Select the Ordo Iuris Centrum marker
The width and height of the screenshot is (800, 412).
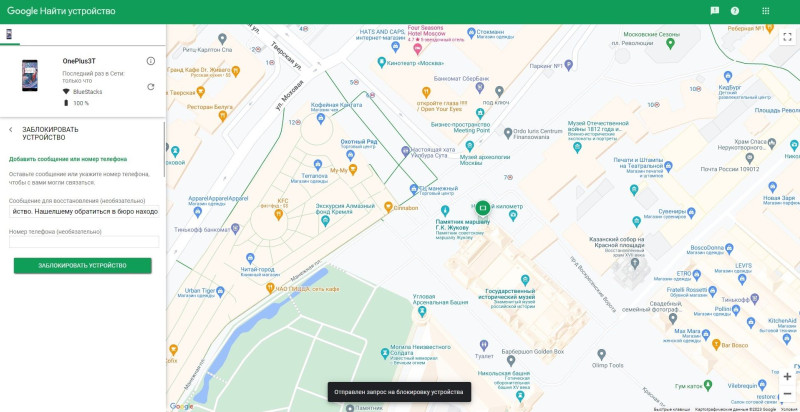[x=508, y=133]
